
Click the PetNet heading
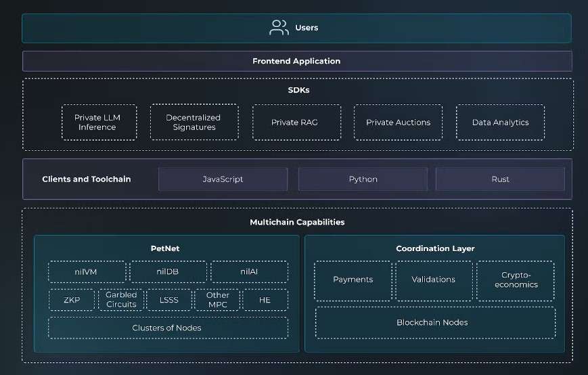(x=165, y=248)
